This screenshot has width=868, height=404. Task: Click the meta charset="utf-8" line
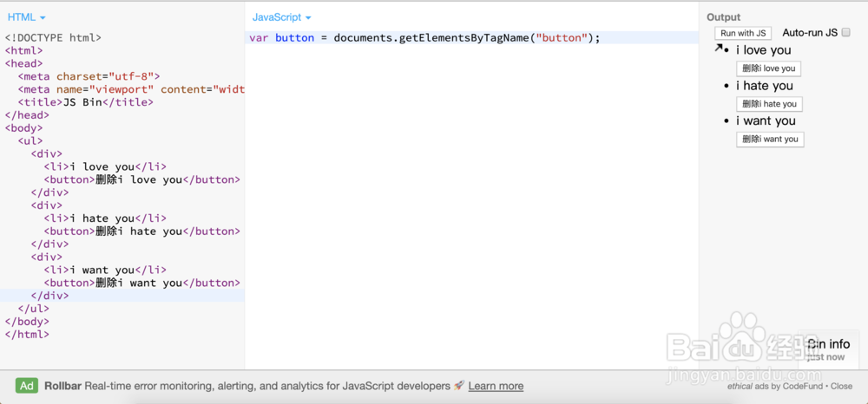[89, 76]
